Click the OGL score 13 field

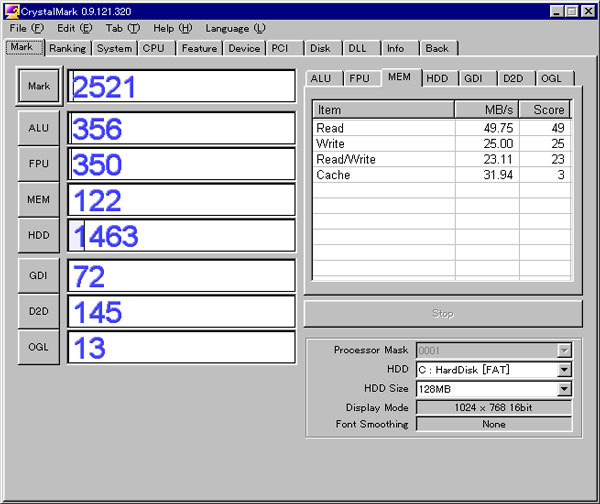tap(181, 347)
